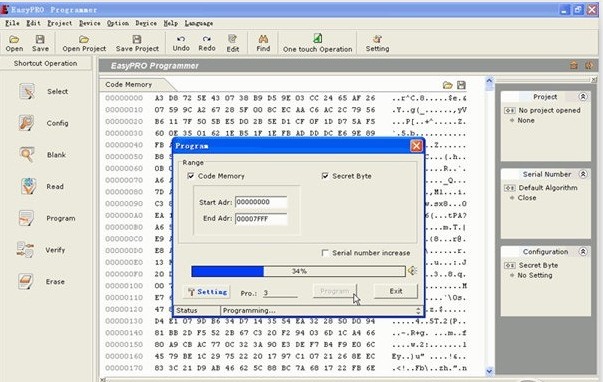The height and width of the screenshot is (382, 603).
Task: Collapse the Project panel
Action: pyautogui.click(x=583, y=97)
